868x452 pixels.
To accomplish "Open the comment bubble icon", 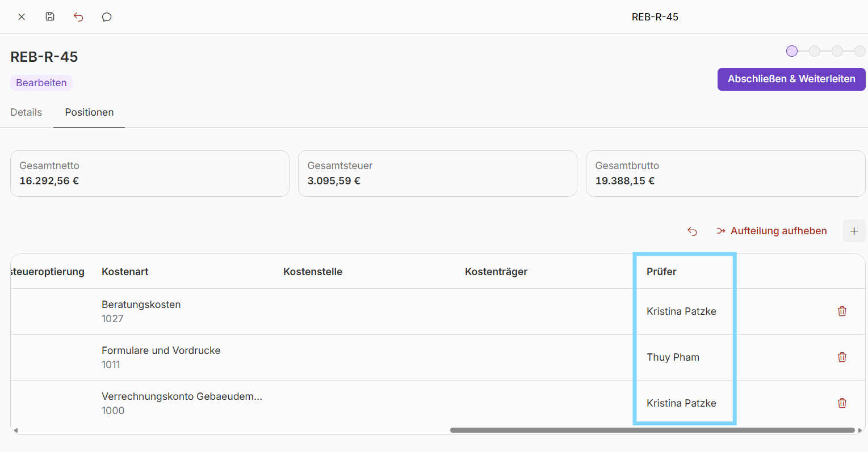I will (x=107, y=17).
